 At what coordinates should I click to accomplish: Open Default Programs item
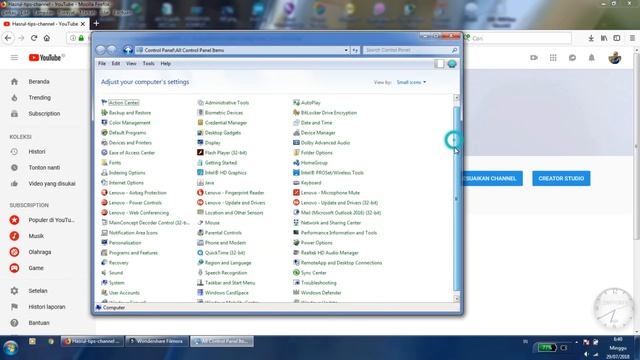pos(123,133)
